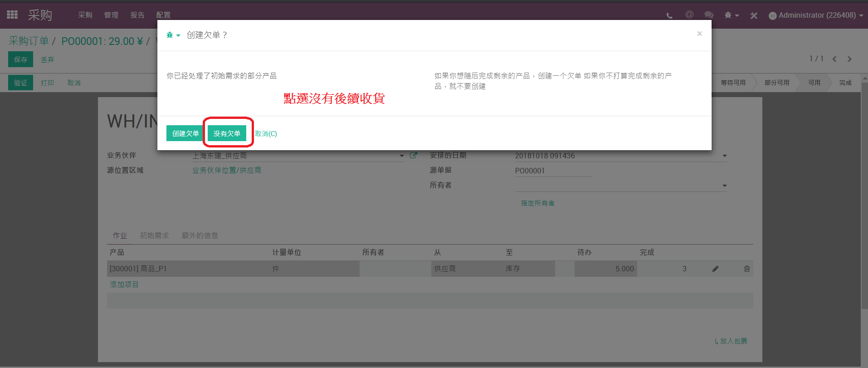Open the external link icon beside 业务伙伴
The image size is (868, 368).
(413, 155)
